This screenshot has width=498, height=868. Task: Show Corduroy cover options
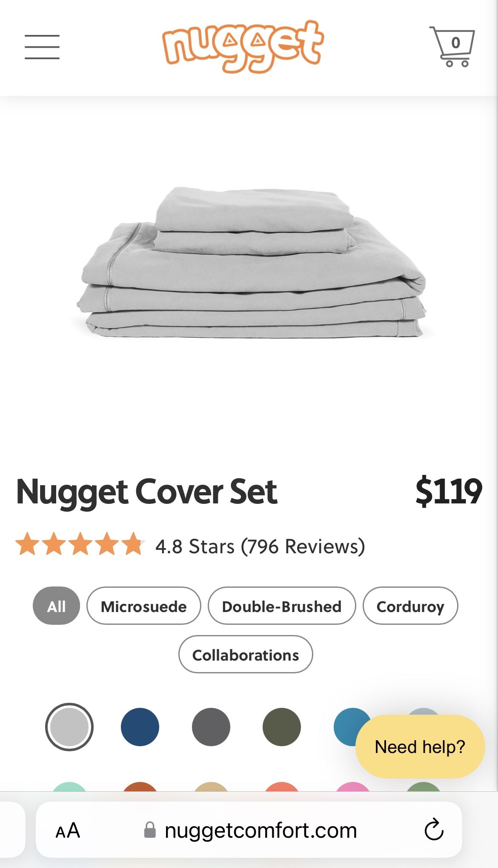pos(410,606)
